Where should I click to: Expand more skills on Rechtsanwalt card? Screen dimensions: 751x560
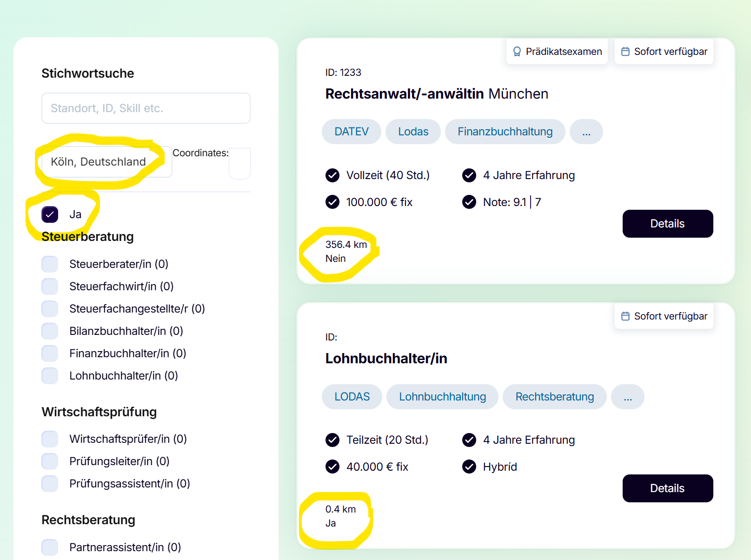(586, 132)
